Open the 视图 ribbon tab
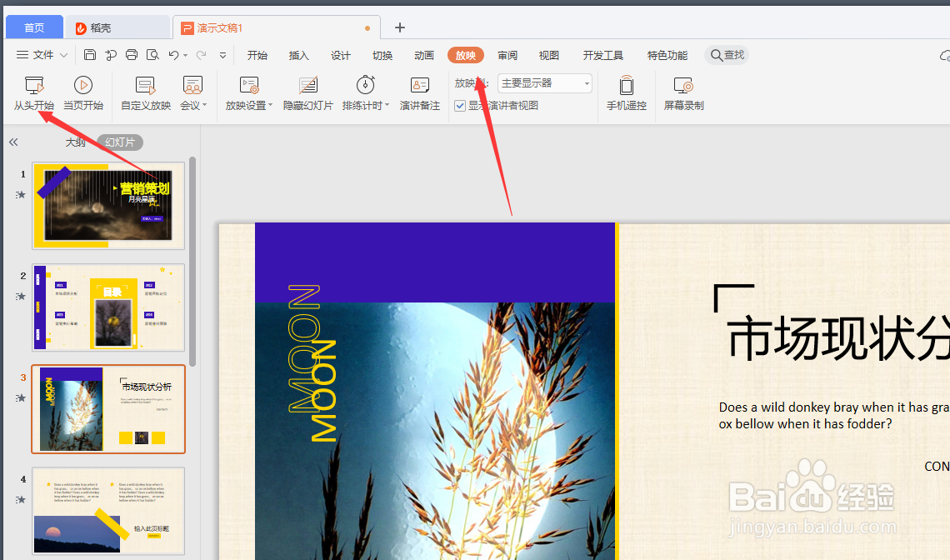The height and width of the screenshot is (560, 950). click(549, 55)
